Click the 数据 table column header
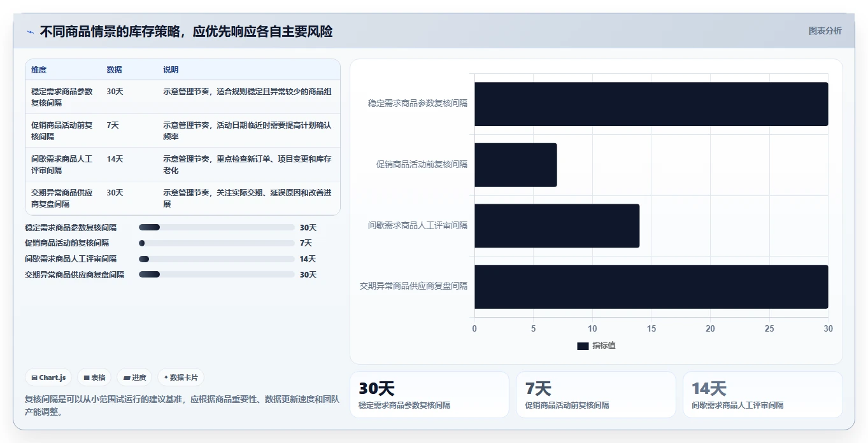 click(115, 70)
